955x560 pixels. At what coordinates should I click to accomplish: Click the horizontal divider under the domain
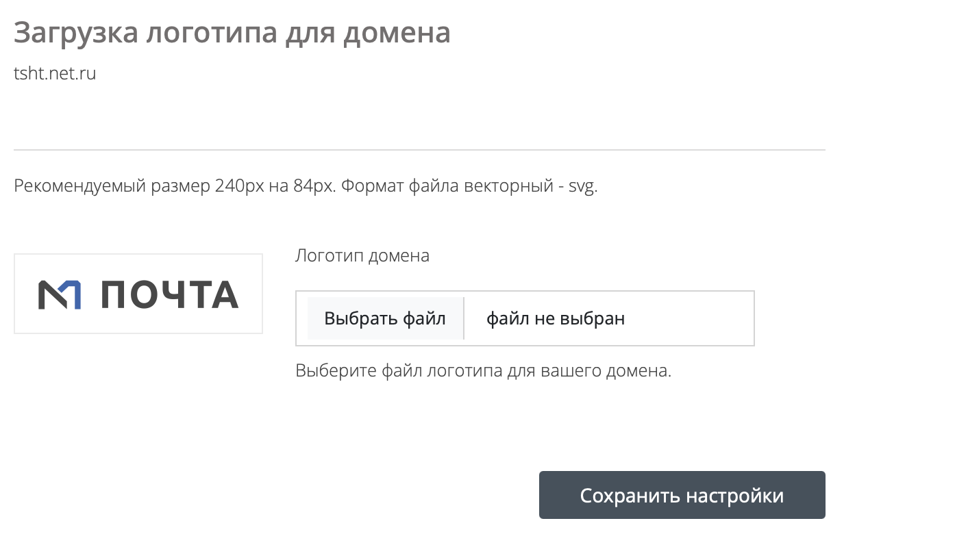pyautogui.click(x=419, y=150)
